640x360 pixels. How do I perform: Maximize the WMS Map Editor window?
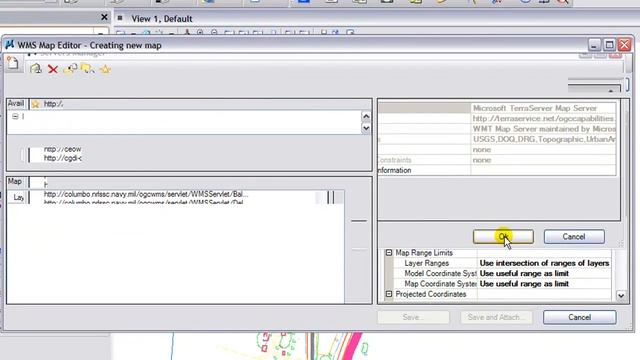(x=609, y=44)
